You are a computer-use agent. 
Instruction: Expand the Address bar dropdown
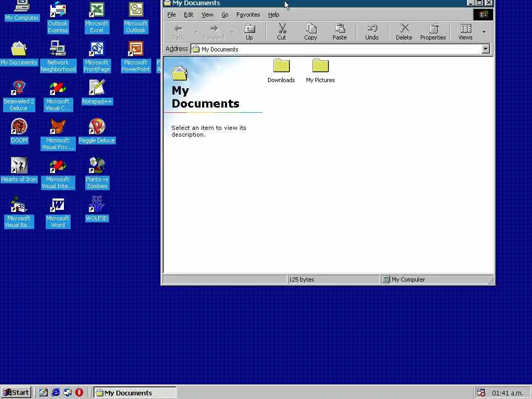(486, 49)
